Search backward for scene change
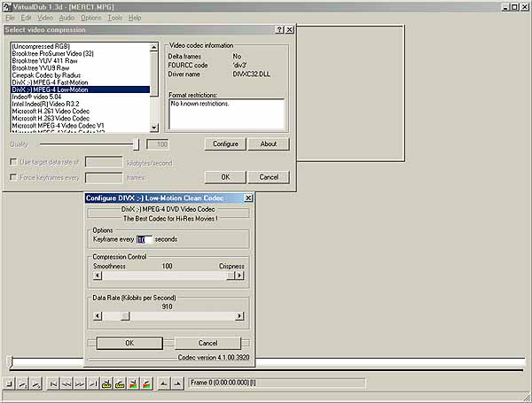The image size is (532, 403). click(x=133, y=384)
